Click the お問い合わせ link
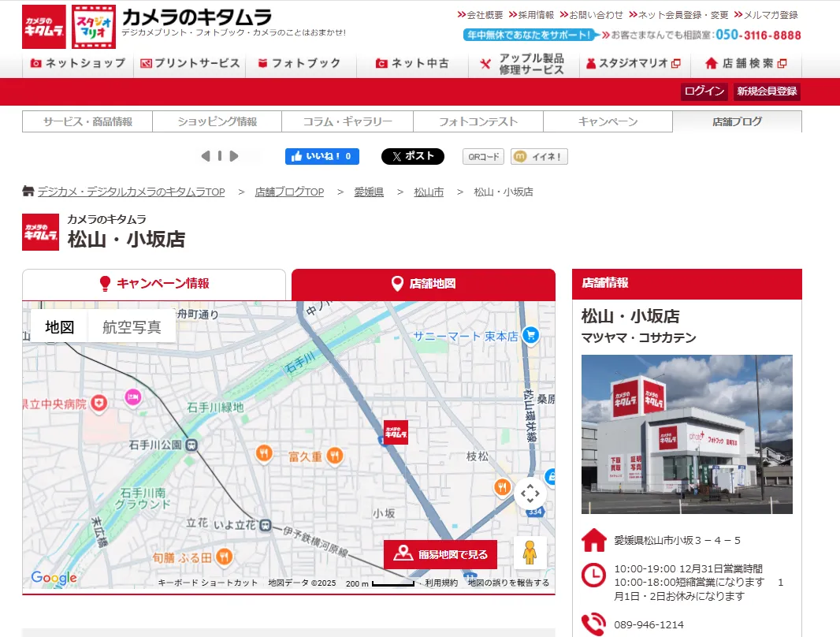840x637 pixels. 592,15
